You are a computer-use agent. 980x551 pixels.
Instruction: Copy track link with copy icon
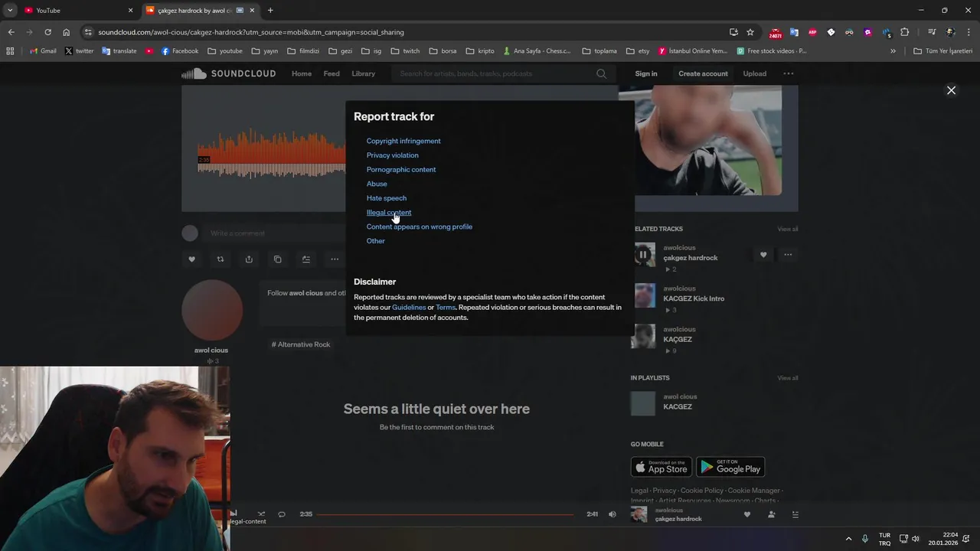click(277, 259)
